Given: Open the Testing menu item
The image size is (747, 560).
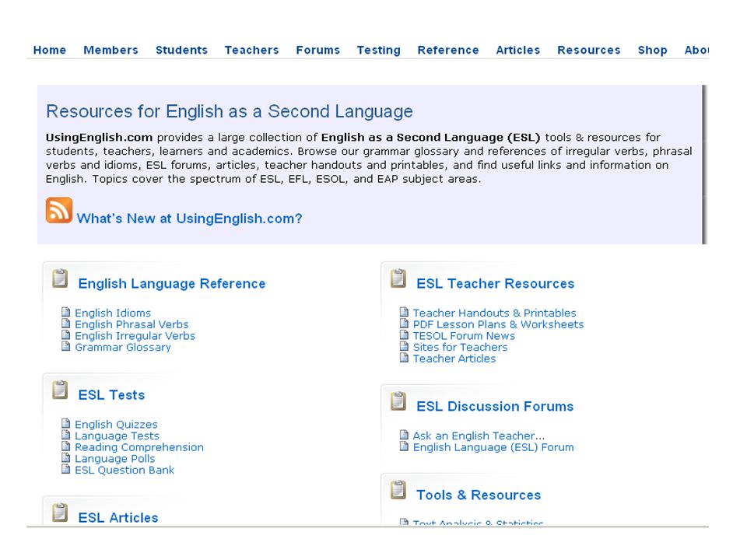Looking at the screenshot, I should click(x=379, y=50).
